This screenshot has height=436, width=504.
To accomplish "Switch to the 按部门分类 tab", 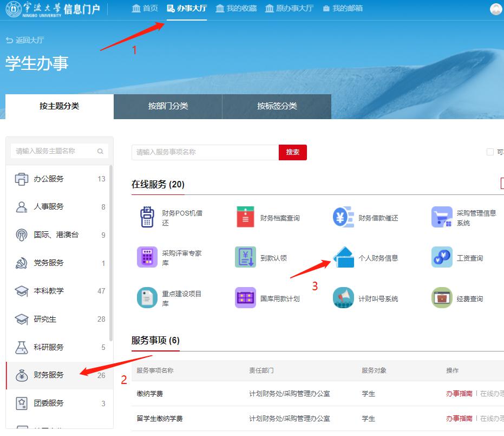I will (168, 106).
